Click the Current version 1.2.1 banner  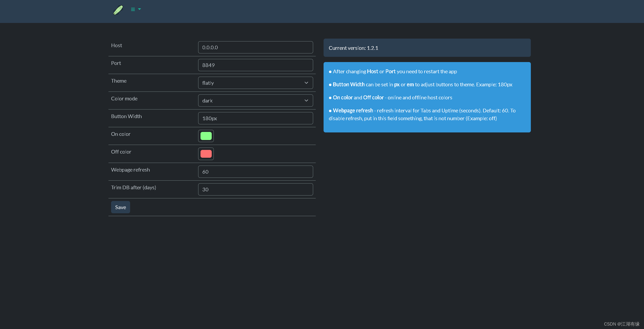click(427, 48)
